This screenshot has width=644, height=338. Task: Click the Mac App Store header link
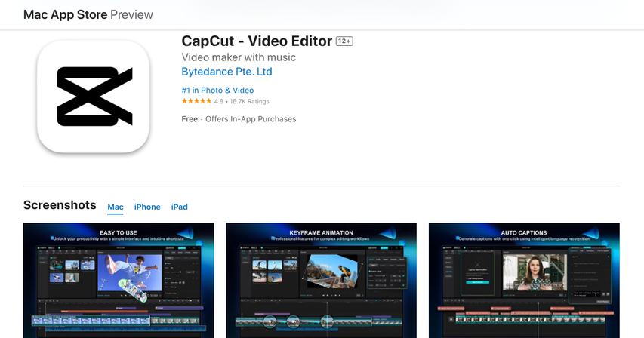(x=65, y=15)
